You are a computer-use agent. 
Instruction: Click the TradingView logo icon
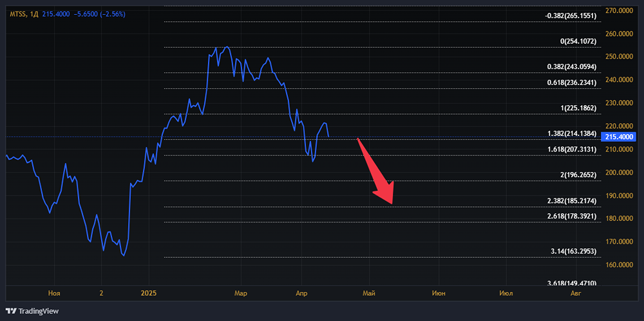point(10,311)
